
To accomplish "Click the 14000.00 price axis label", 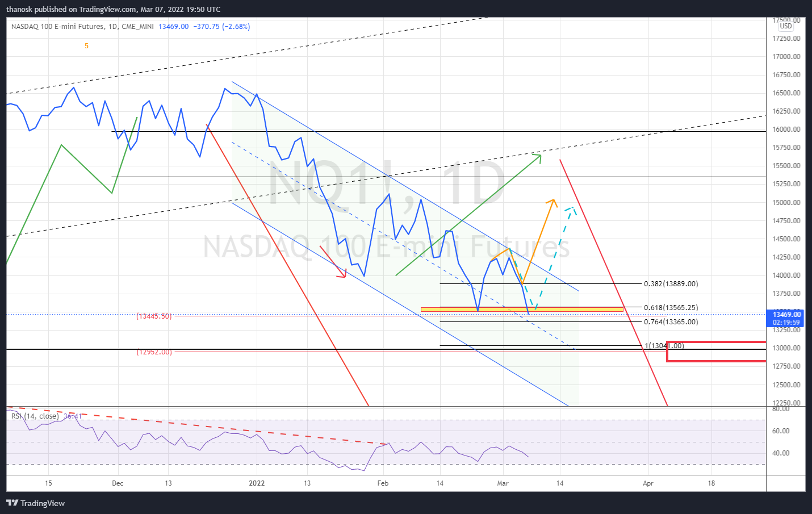I will click(786, 275).
